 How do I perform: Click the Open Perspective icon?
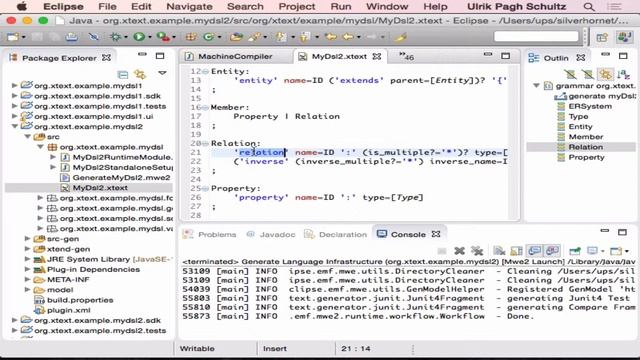point(602,38)
